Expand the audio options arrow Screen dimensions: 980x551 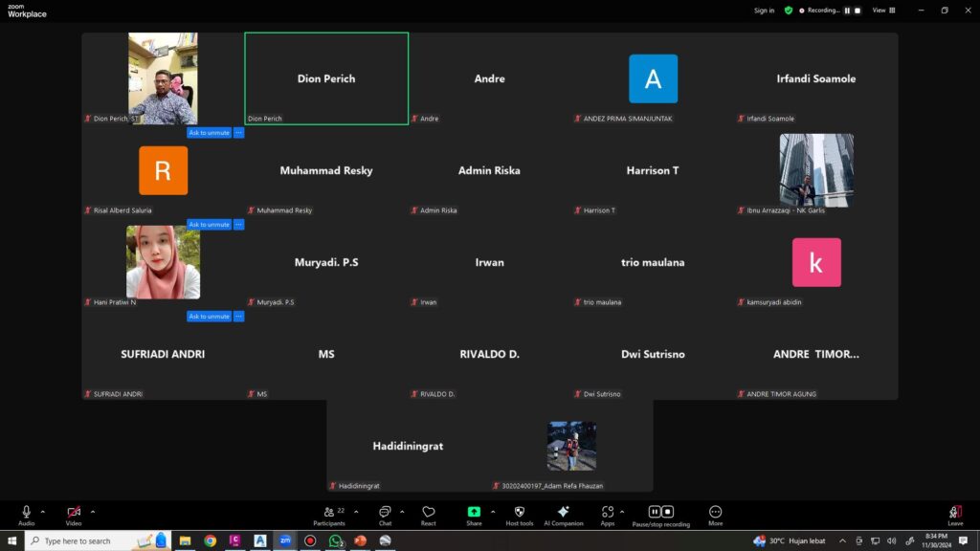(43, 512)
